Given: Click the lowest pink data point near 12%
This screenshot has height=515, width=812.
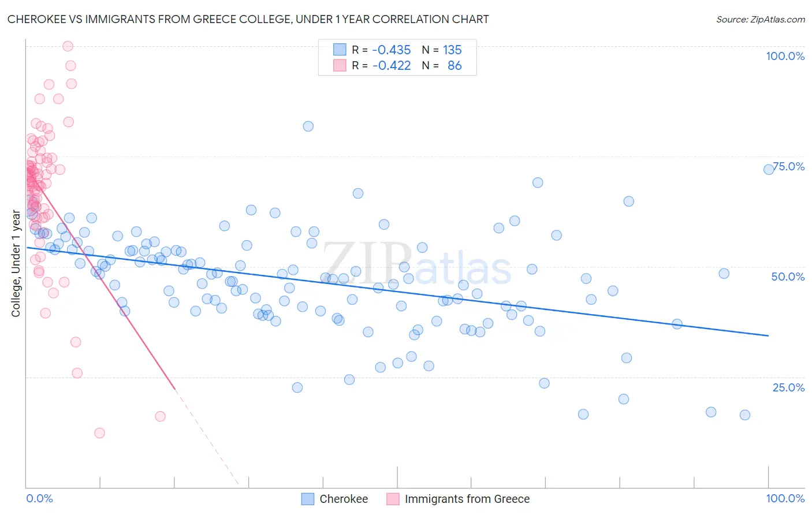Looking at the screenshot, I should click(99, 433).
